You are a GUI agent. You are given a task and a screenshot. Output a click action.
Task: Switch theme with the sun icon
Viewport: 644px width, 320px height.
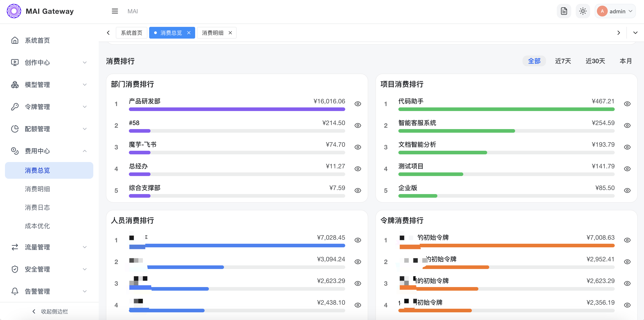click(583, 11)
